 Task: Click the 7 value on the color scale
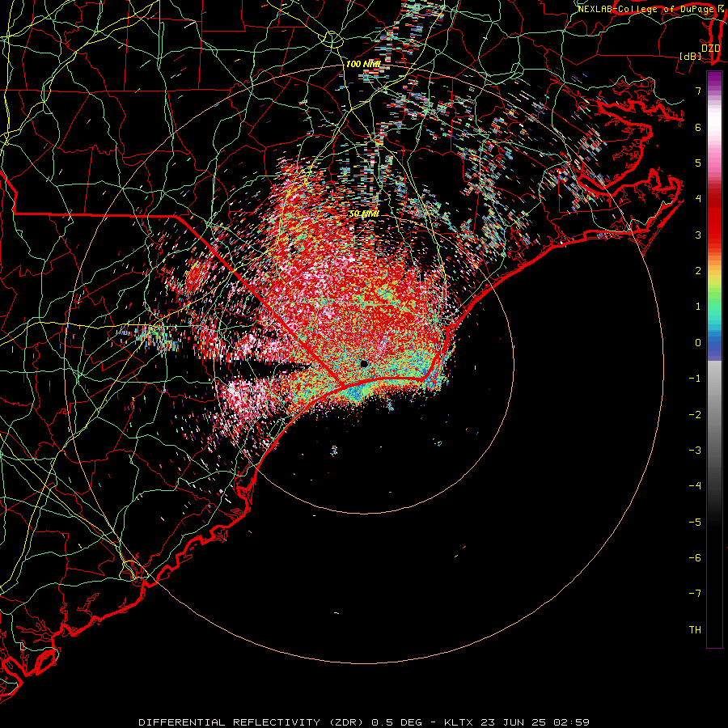pyautogui.click(x=698, y=91)
